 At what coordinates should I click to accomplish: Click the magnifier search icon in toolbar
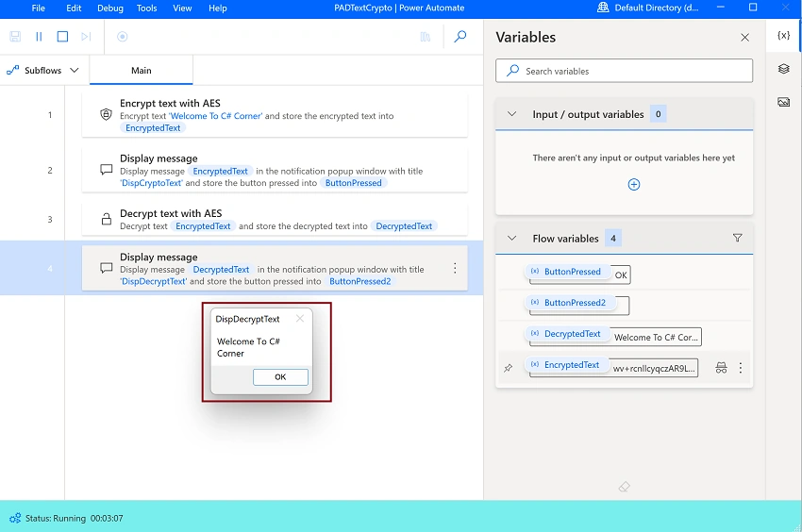point(460,37)
